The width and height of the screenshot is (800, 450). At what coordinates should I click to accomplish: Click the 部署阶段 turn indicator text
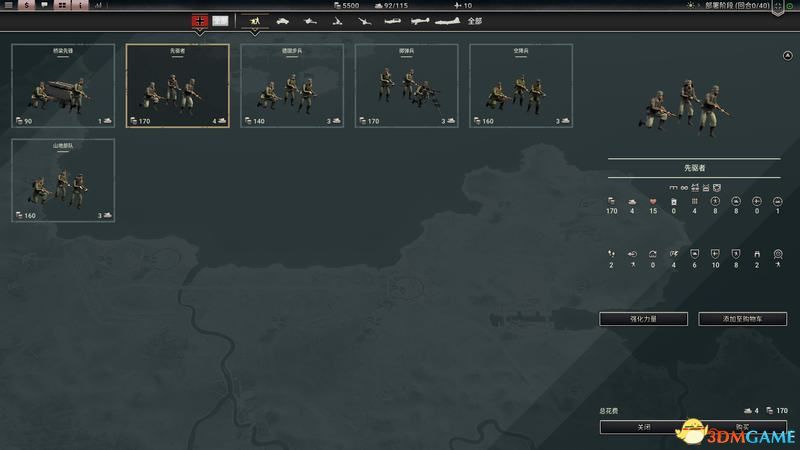(737, 6)
